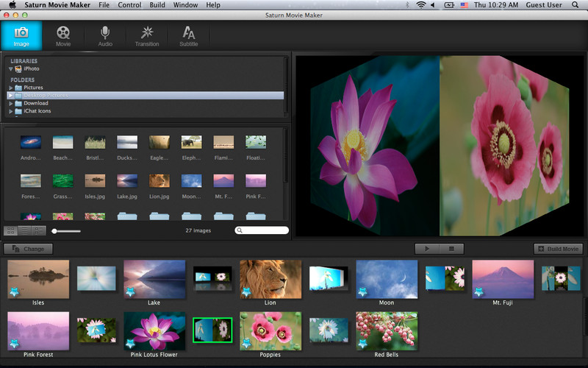Image resolution: width=588 pixels, height=368 pixels.
Task: Open the Audio tab with microphone icon
Action: [105, 35]
